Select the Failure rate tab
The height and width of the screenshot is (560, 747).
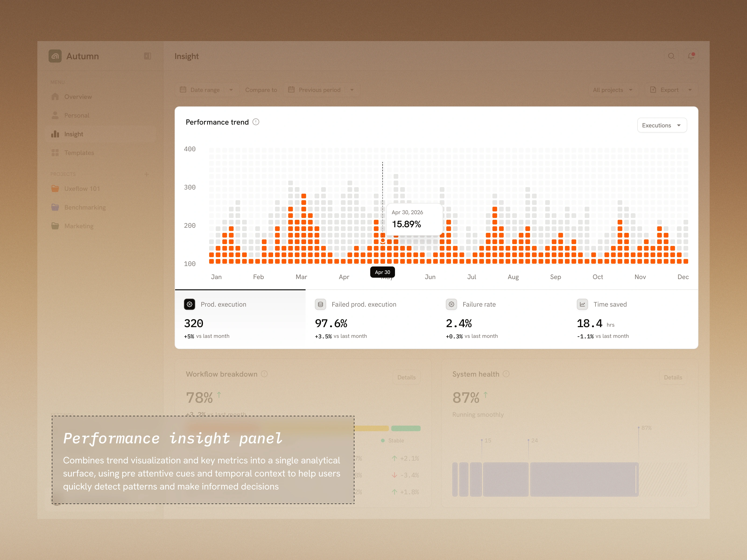pyautogui.click(x=502, y=319)
